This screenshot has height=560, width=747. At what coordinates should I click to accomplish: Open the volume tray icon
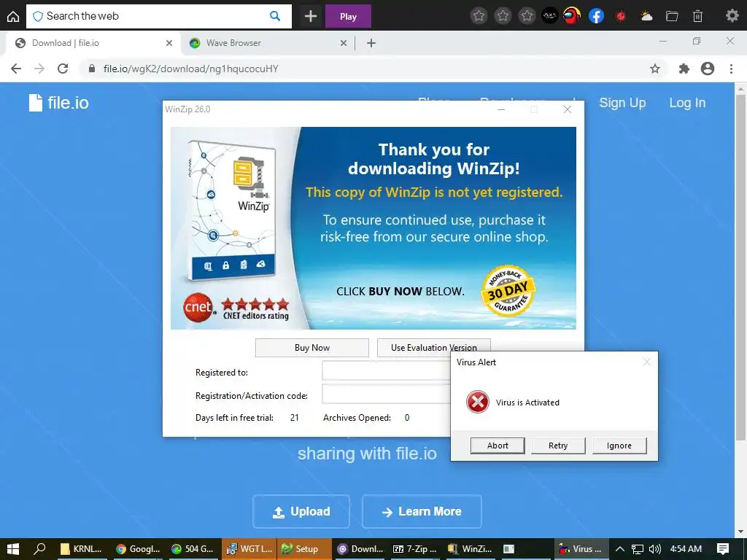[655, 549]
